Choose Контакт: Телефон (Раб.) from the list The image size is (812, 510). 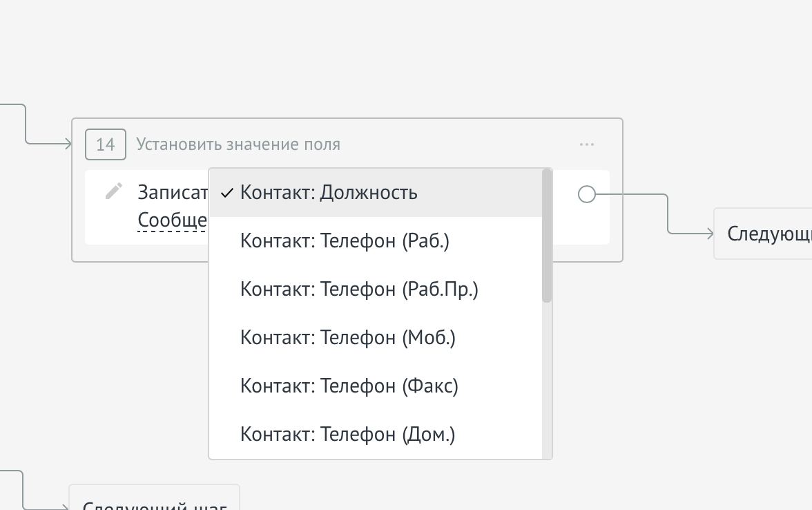tap(345, 241)
